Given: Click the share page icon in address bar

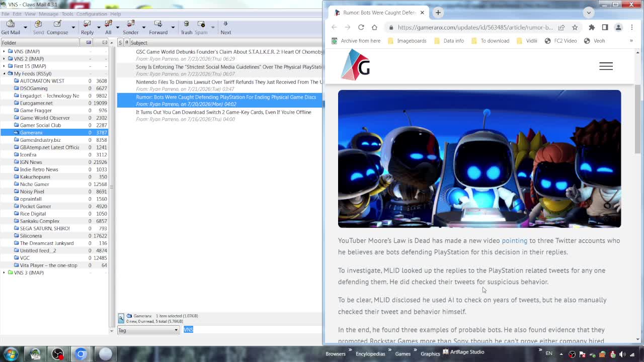Looking at the screenshot, I should coord(561,27).
